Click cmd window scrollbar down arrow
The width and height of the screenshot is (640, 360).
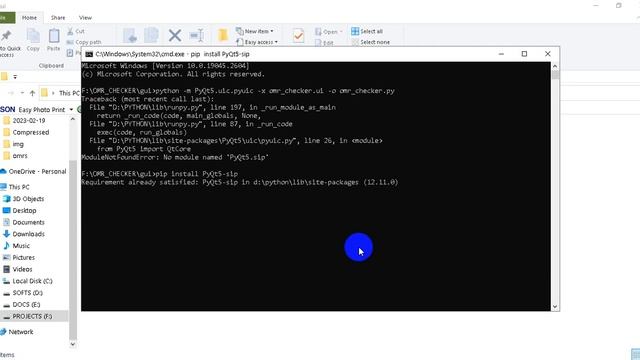click(x=555, y=307)
